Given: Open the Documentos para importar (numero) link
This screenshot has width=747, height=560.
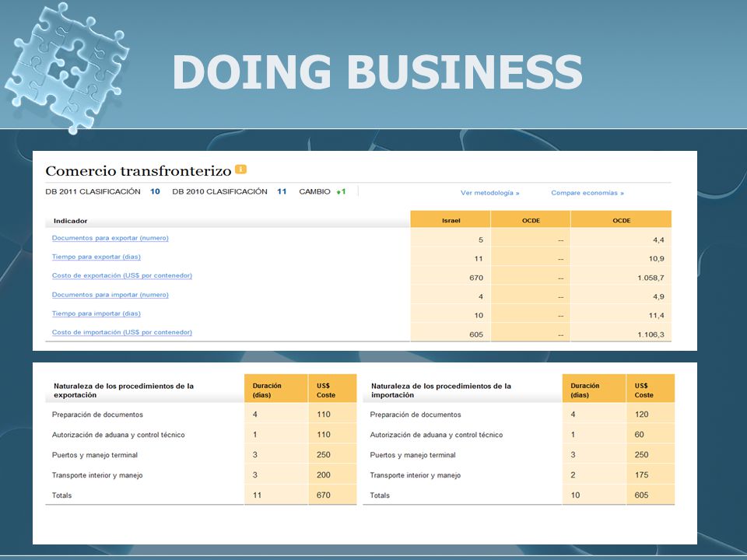Looking at the screenshot, I should point(110,295).
